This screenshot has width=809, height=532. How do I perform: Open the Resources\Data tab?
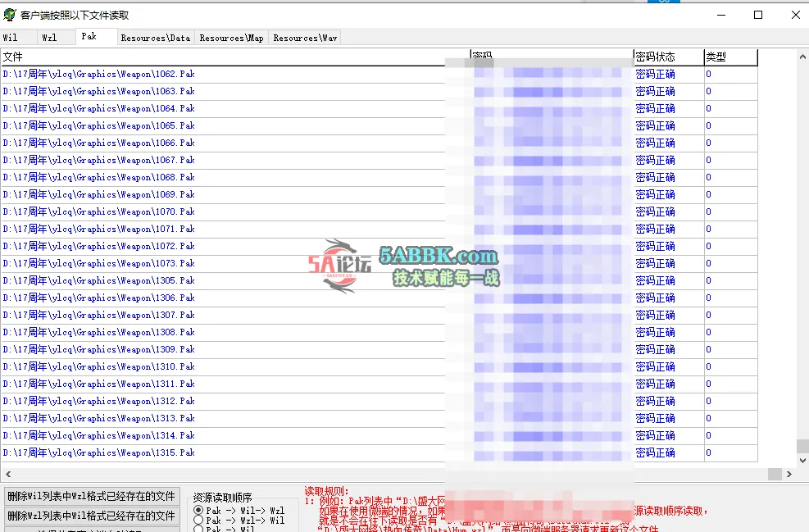coord(155,38)
